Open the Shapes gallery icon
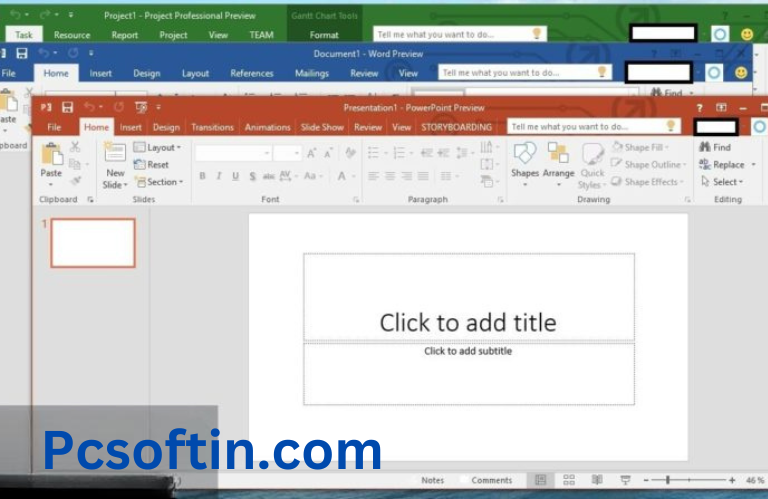The width and height of the screenshot is (768, 499). click(525, 153)
